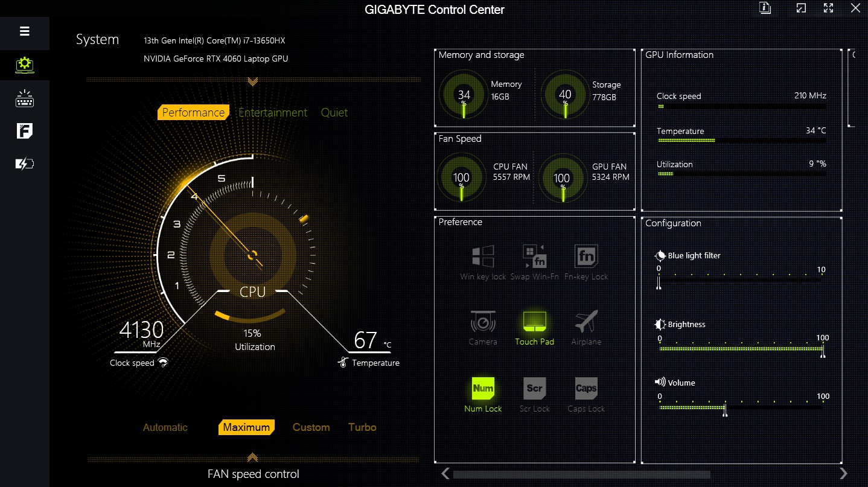Select the Quiet mode
Screen dimensions: 868x487
point(334,112)
